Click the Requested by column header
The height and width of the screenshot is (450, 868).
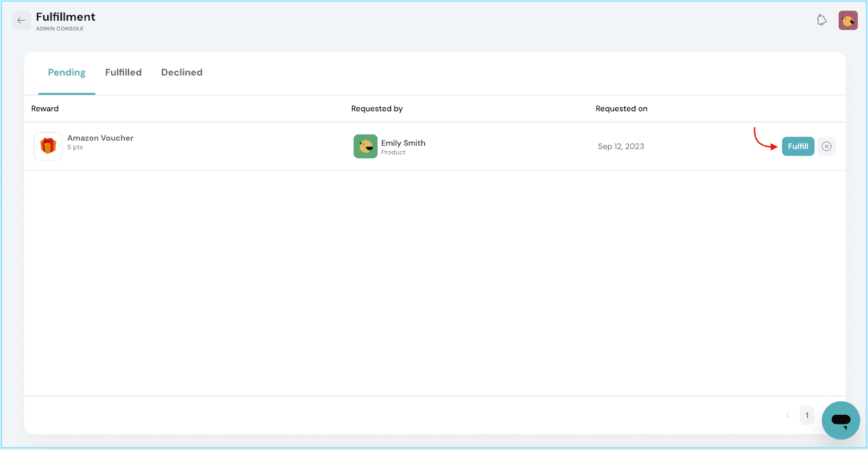[376, 108]
